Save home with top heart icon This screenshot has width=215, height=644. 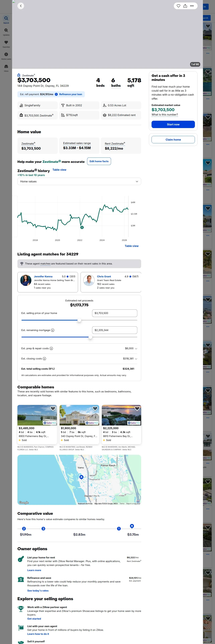(178, 6)
